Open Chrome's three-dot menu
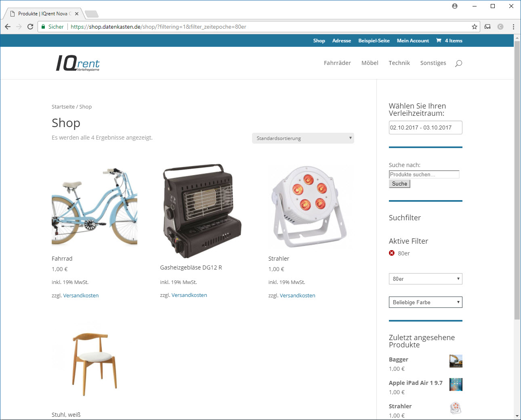Viewport: 521px width, 420px height. click(513, 27)
